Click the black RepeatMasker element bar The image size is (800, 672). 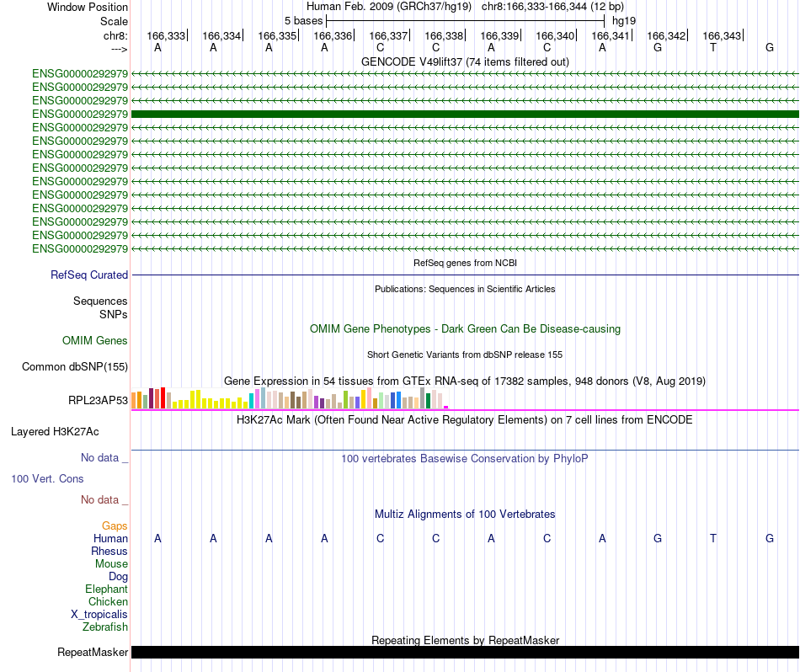pos(465,652)
